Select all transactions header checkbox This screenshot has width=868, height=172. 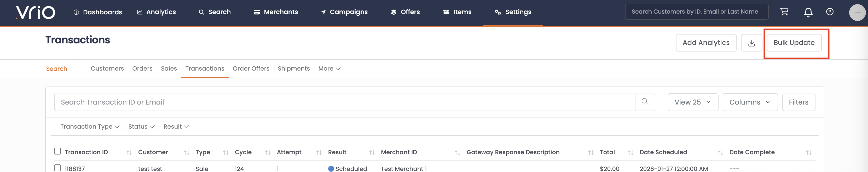58,151
